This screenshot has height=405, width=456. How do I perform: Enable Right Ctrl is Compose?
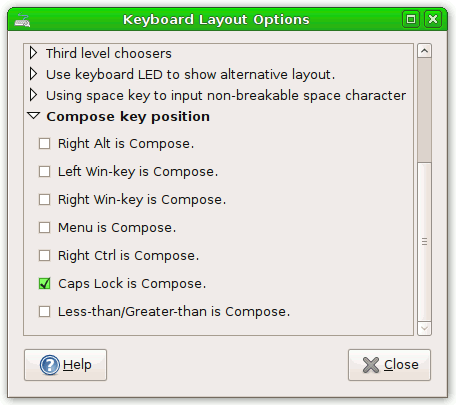point(44,256)
